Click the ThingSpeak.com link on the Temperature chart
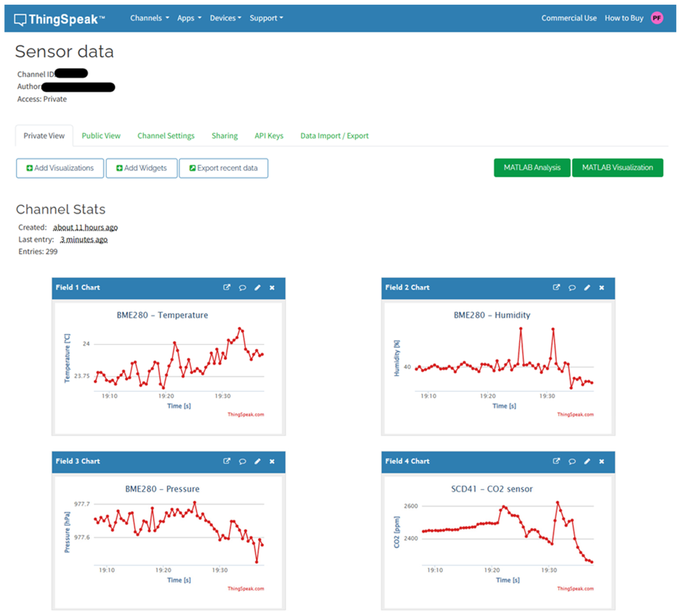 click(x=246, y=414)
